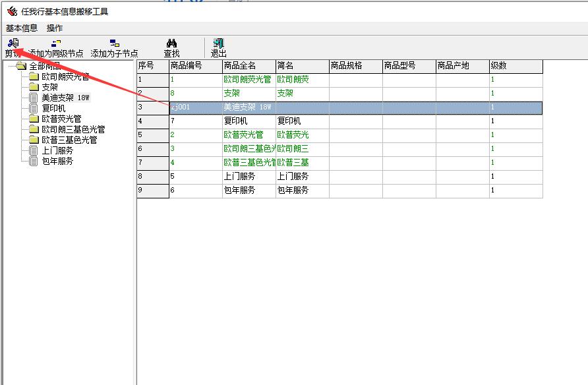Select 欧司朗三基色光管 folder in tree
The height and width of the screenshot is (385, 588).
point(73,129)
